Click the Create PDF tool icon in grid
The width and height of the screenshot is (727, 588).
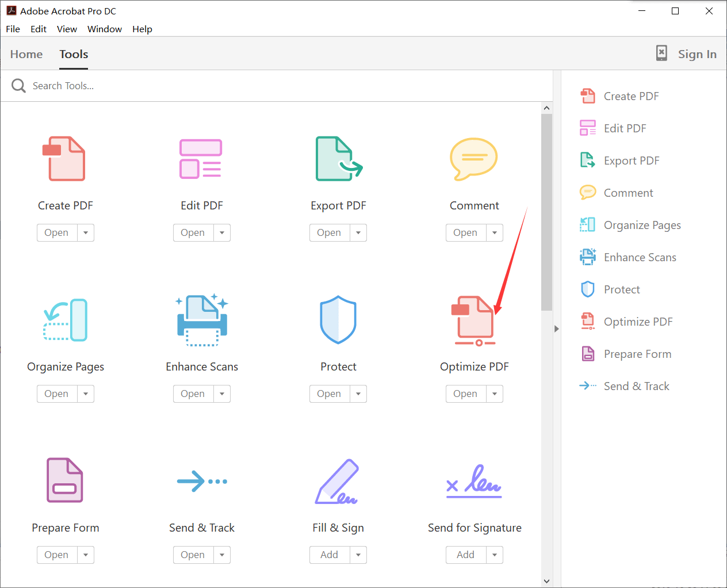point(65,159)
